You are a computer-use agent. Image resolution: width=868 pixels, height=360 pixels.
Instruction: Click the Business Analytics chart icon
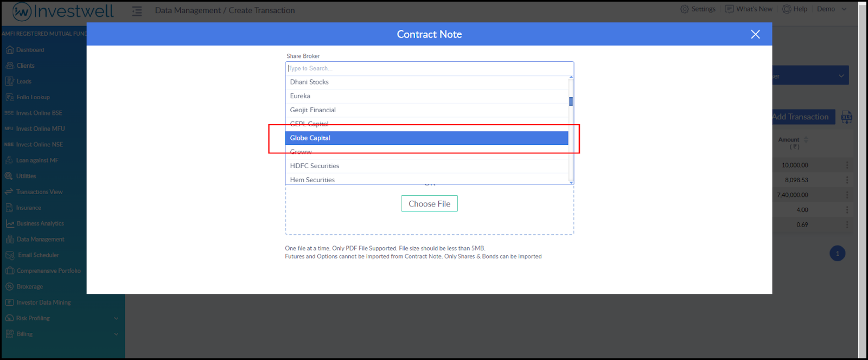pos(10,223)
